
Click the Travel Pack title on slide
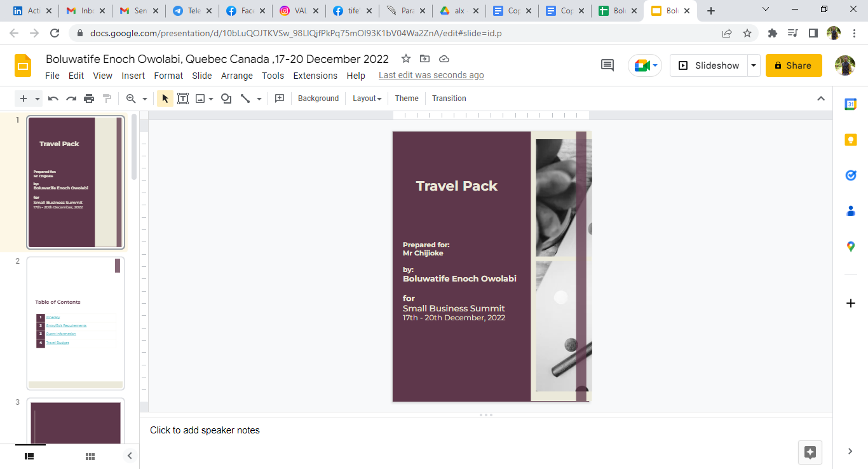point(457,186)
